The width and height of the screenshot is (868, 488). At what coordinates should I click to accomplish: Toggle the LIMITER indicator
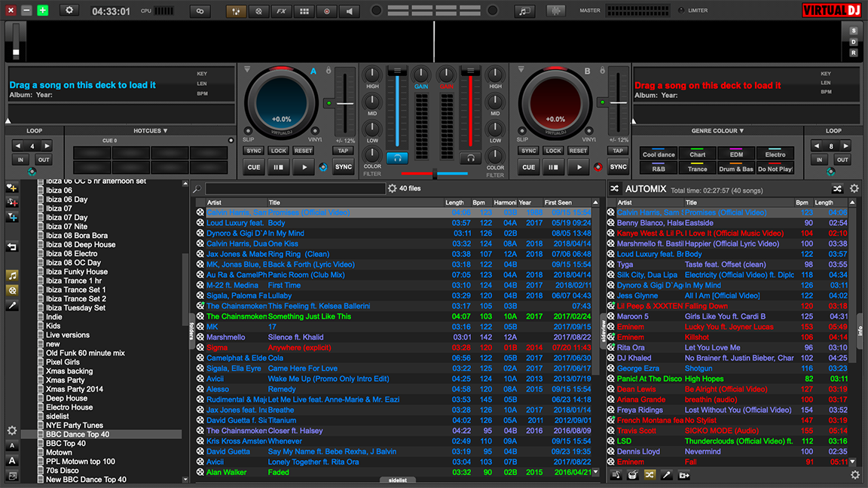pyautogui.click(x=681, y=11)
